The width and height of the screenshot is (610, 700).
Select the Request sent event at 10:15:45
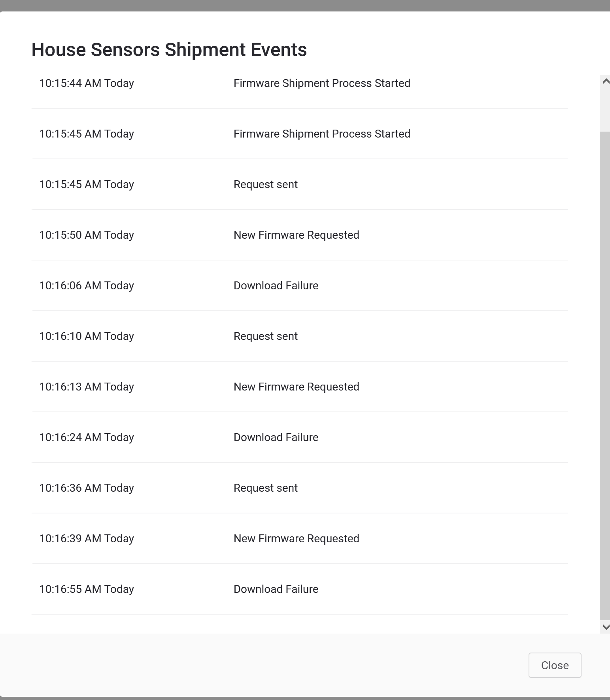tap(265, 185)
